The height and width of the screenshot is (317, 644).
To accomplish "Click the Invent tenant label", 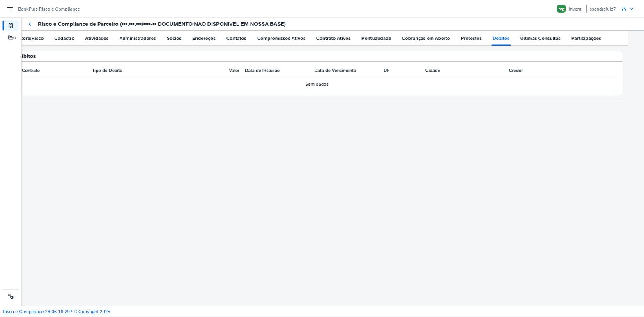I will 575,9.
